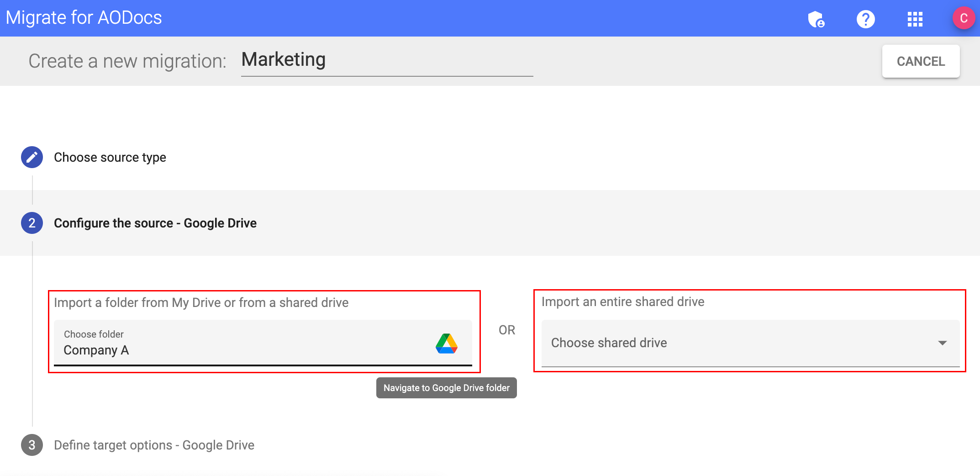Select the Define target options section
Screen dimensions: 980x476
click(154, 445)
